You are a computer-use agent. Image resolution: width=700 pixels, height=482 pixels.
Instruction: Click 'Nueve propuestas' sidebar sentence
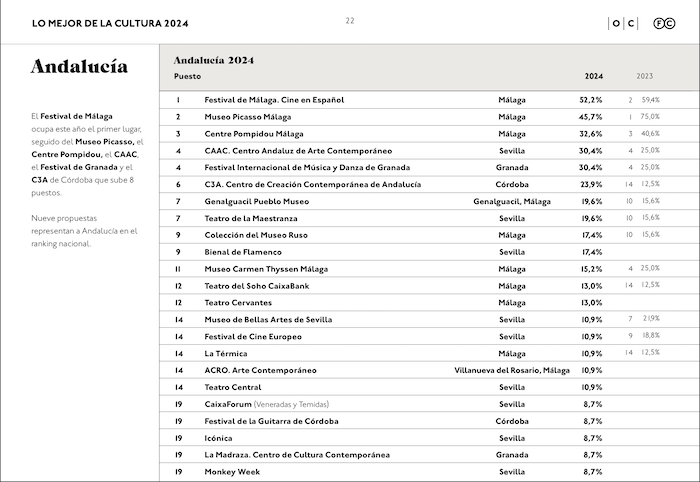tap(64, 219)
